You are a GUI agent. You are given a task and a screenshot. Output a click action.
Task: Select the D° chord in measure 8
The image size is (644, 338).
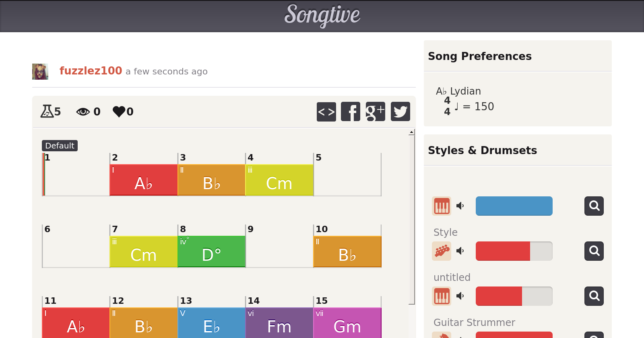tap(211, 251)
